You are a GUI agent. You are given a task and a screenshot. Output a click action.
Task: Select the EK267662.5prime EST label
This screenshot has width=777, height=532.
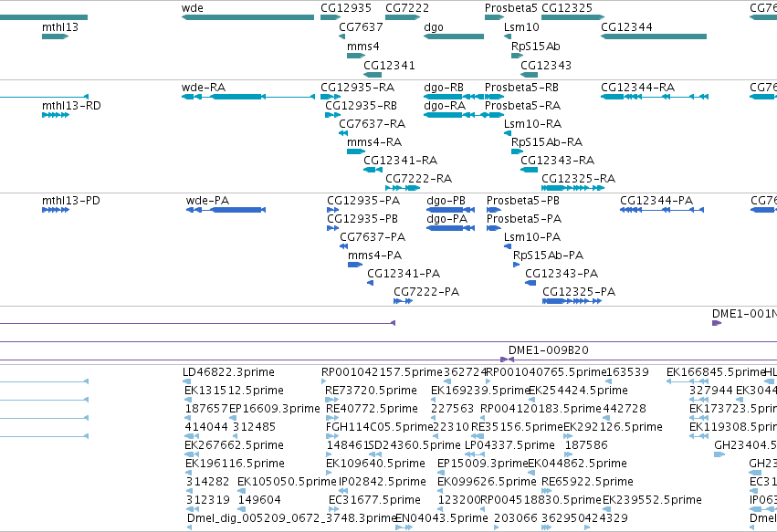click(x=234, y=445)
